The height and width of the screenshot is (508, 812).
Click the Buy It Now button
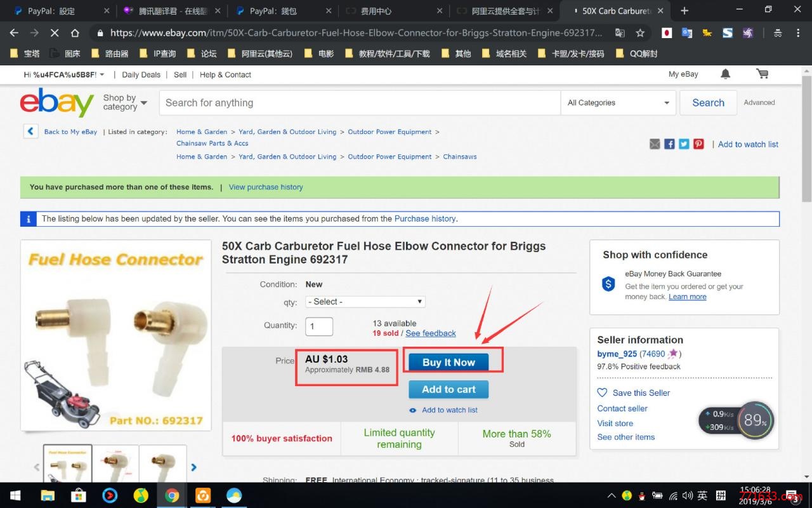(449, 362)
